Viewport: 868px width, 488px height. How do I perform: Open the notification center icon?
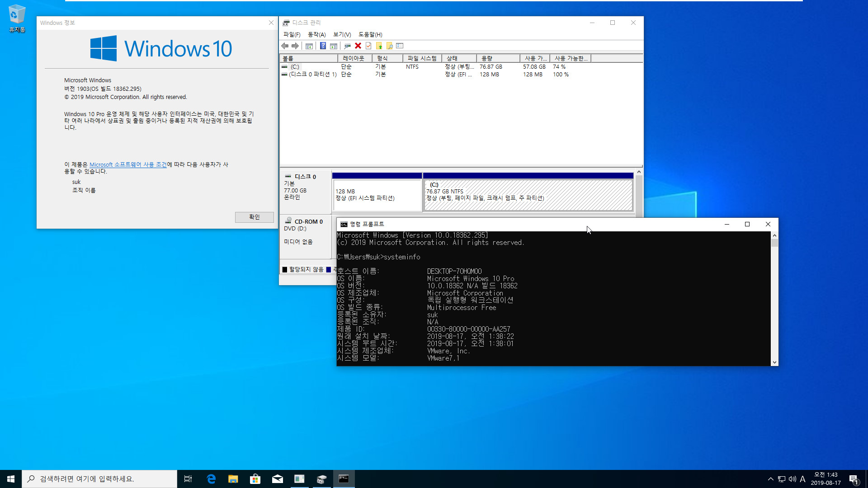point(854,479)
